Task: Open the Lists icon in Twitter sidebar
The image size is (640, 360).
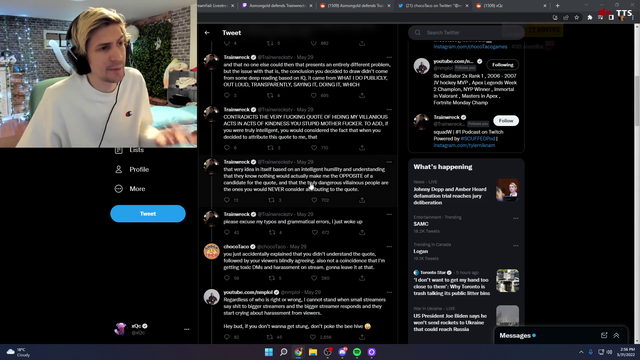Action: click(118, 150)
